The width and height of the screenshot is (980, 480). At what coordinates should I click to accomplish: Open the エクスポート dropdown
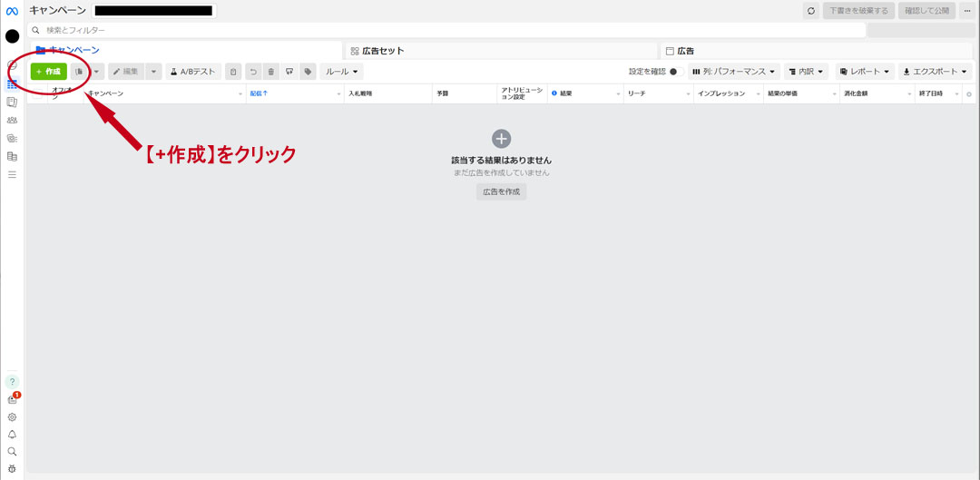(x=936, y=72)
